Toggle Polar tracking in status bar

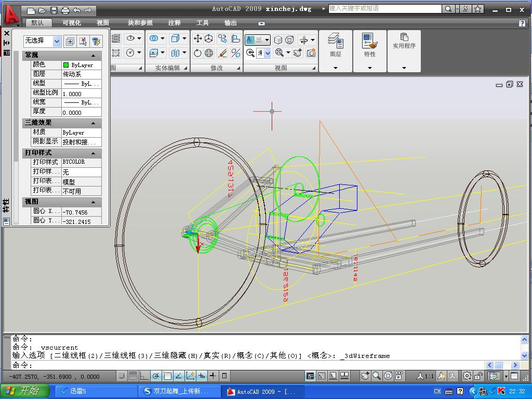156,376
